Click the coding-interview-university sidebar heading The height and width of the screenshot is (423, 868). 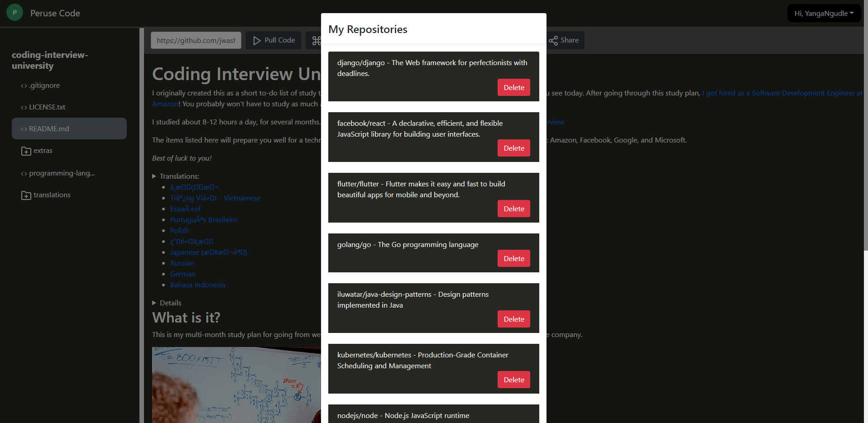[x=50, y=60]
